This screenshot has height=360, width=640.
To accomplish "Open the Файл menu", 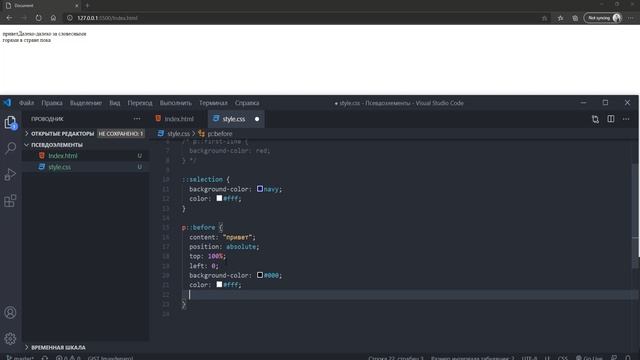I will click(x=27, y=103).
